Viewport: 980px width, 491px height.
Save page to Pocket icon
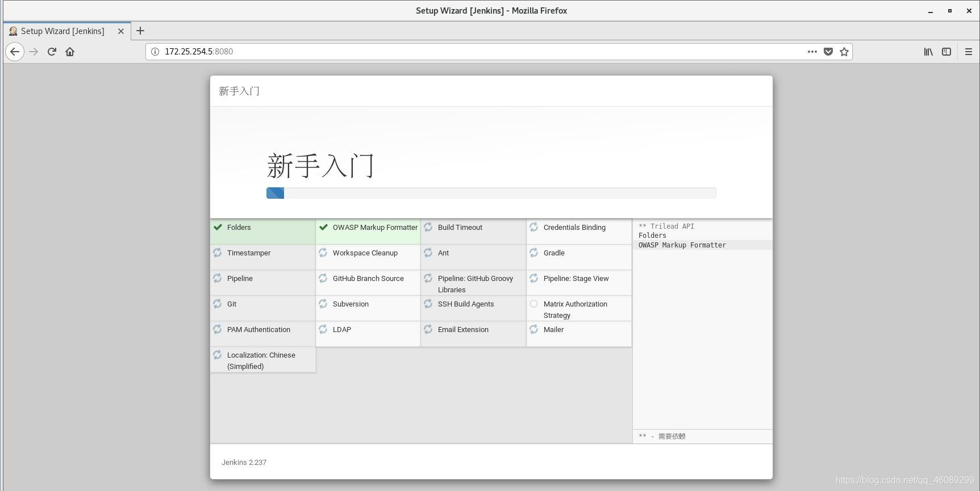point(828,52)
